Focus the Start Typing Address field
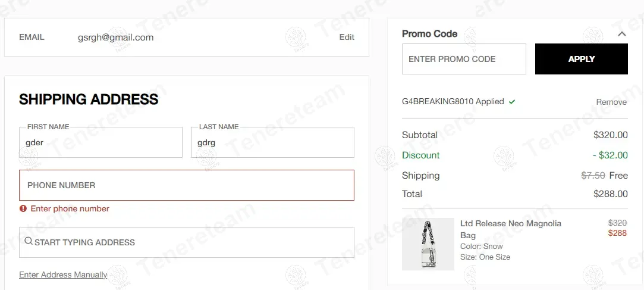The height and width of the screenshot is (290, 644). (190, 242)
